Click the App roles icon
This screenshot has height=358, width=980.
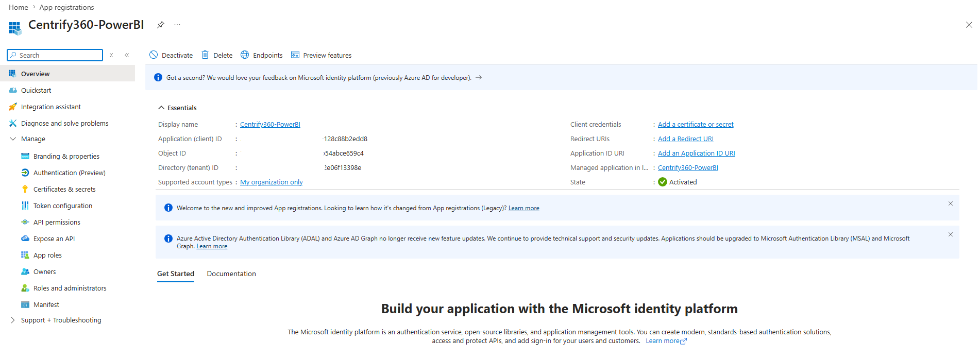(x=25, y=255)
